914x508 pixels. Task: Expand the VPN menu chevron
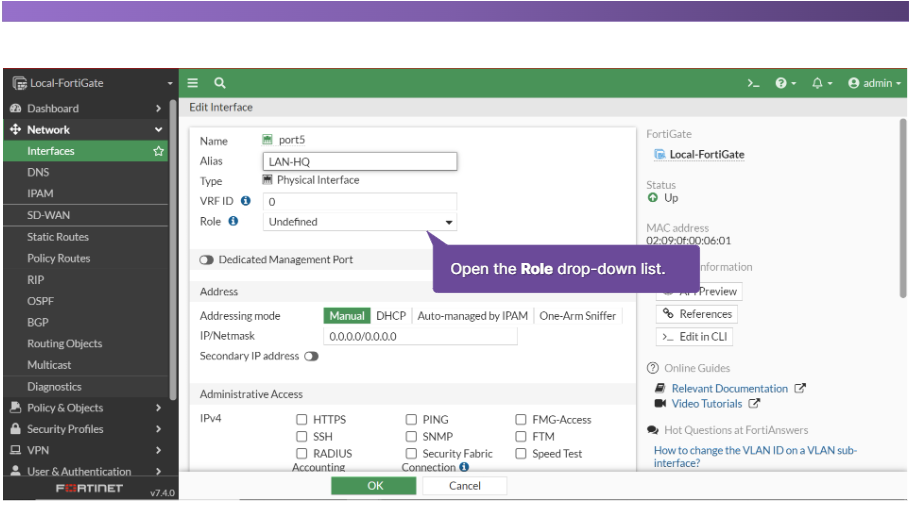(158, 450)
